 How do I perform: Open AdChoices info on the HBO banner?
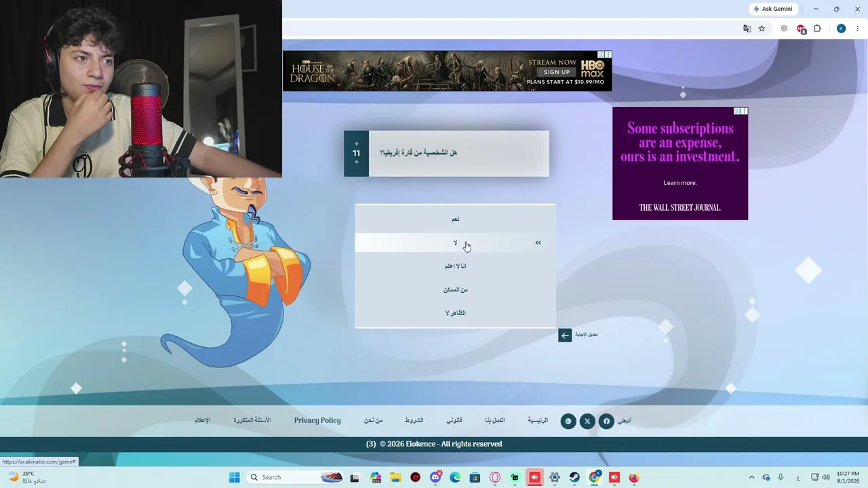[x=601, y=54]
